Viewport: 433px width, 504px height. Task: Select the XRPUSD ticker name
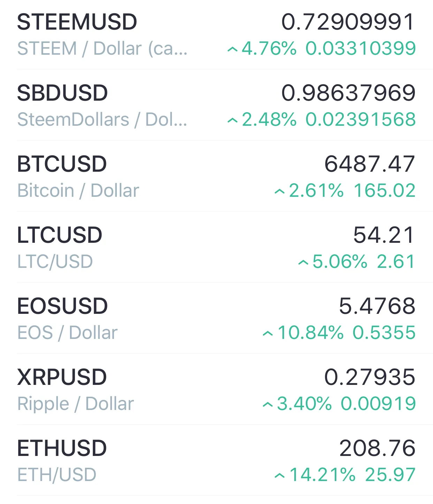[x=62, y=377]
